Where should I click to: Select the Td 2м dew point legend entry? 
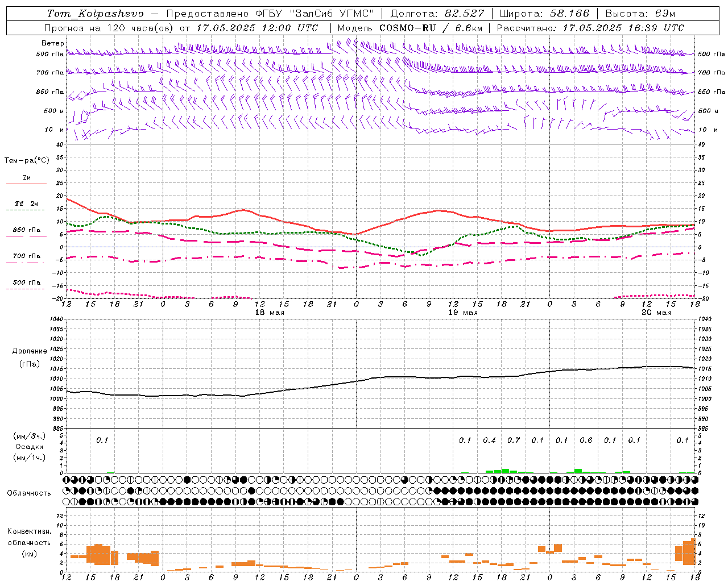coord(26,203)
